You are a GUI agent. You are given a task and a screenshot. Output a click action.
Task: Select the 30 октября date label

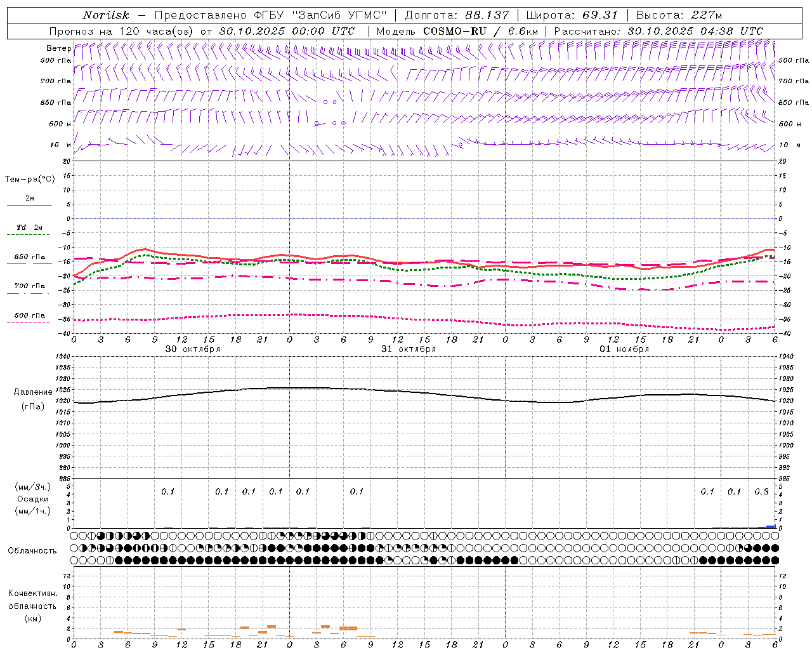coord(193,349)
